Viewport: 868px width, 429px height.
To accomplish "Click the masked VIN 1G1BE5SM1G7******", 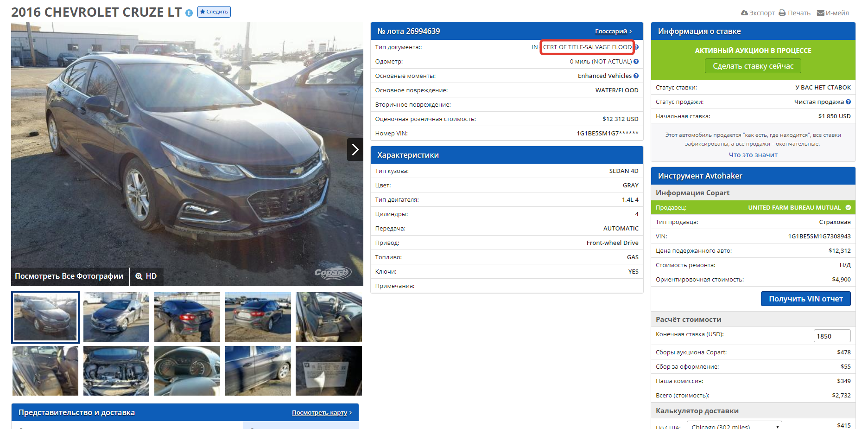I will [x=608, y=134].
